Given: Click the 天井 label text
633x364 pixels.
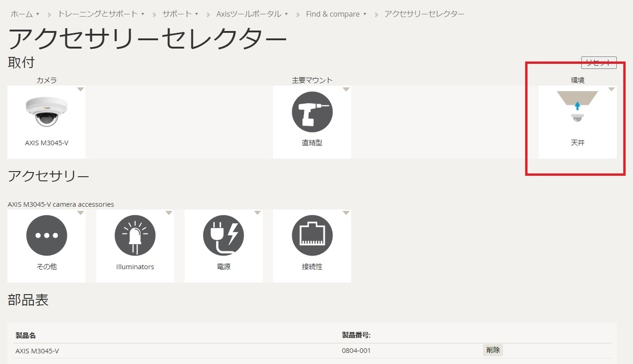Looking at the screenshot, I should tap(578, 143).
